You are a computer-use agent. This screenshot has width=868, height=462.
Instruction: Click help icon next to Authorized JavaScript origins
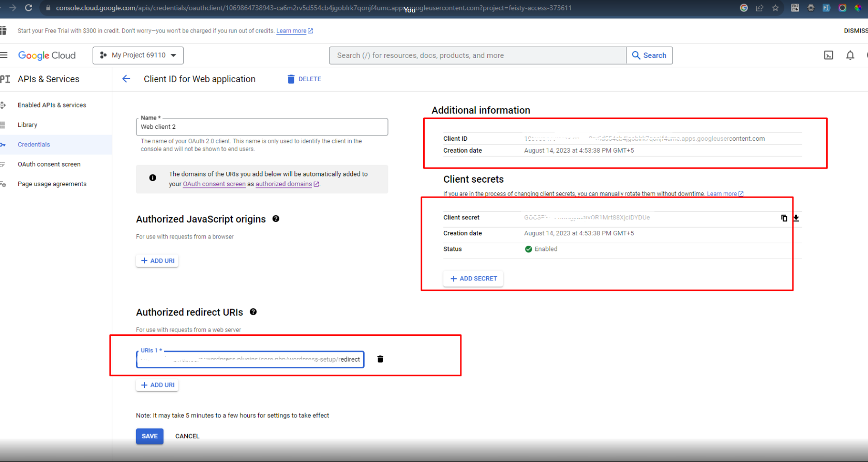point(276,219)
